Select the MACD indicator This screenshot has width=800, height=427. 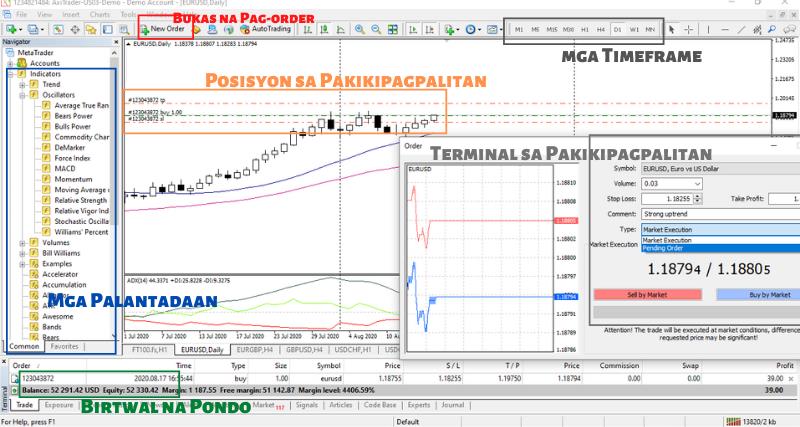[65, 168]
